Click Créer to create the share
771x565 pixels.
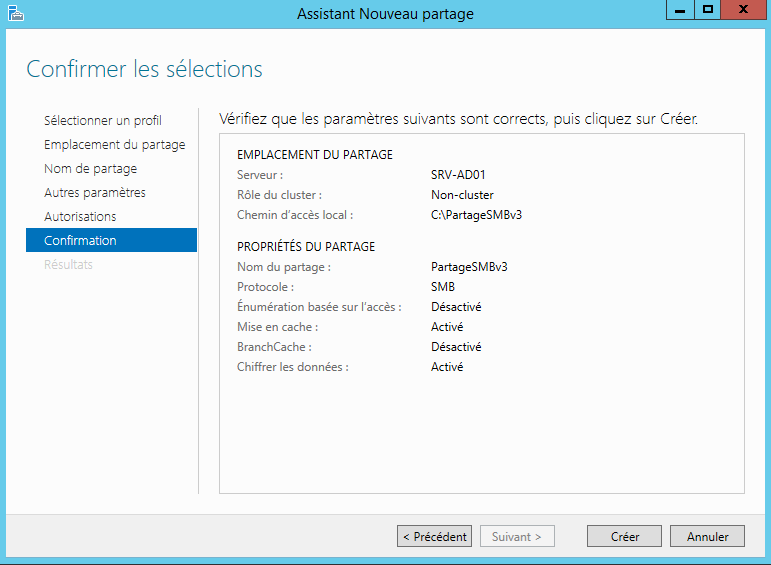point(625,537)
